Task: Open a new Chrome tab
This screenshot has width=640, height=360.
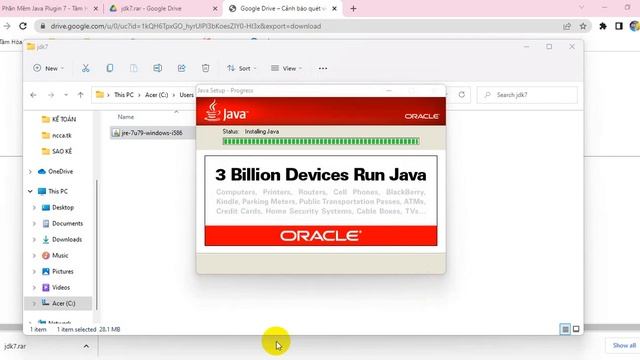Action: tap(353, 8)
